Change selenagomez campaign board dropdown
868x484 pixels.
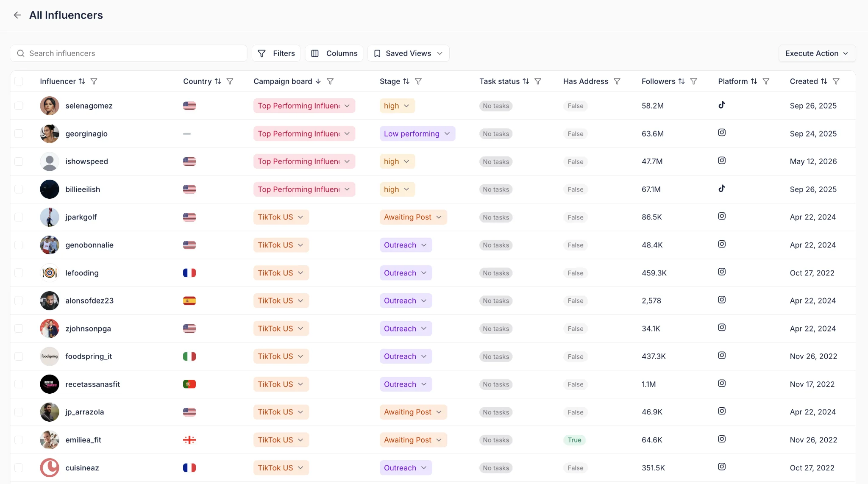304,106
